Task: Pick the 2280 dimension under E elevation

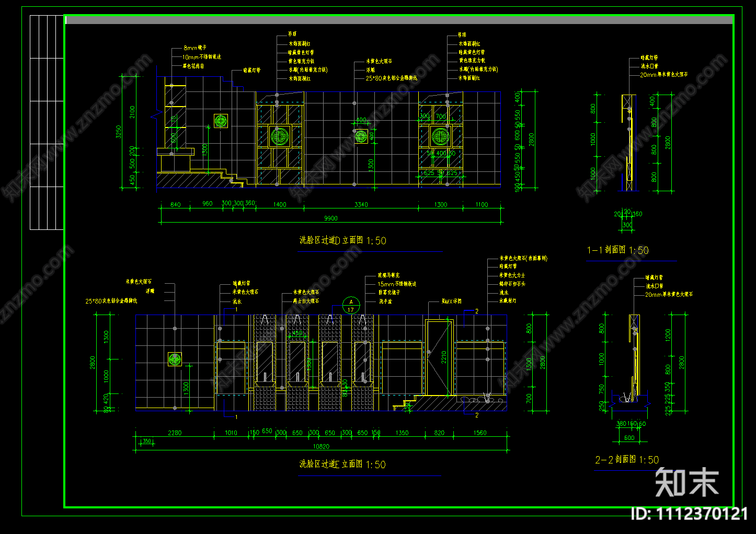Action: coord(175,433)
